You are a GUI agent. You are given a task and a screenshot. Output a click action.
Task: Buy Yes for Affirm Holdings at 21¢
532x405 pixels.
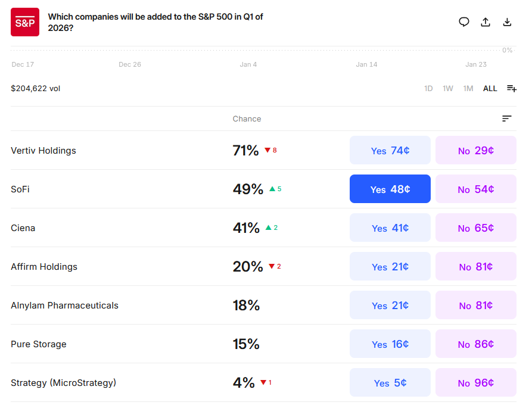(x=390, y=267)
